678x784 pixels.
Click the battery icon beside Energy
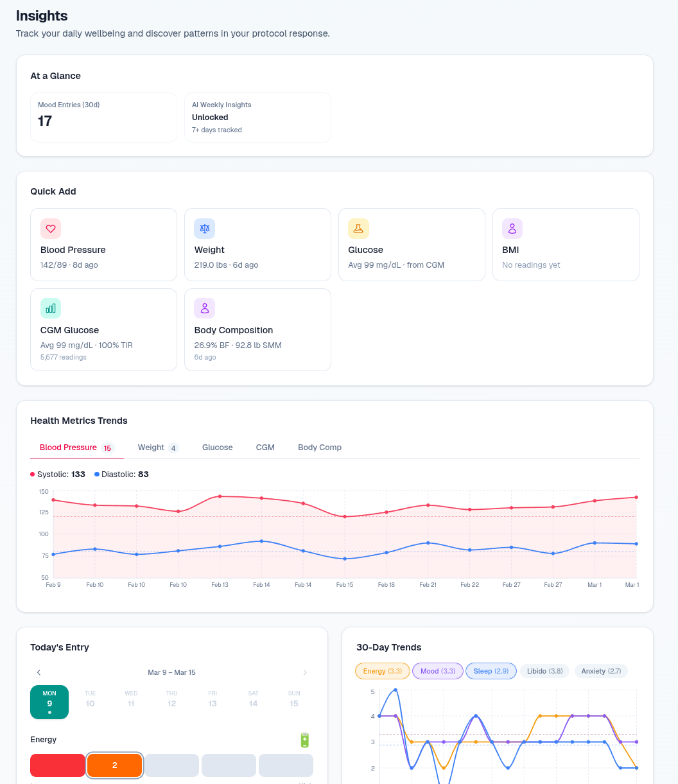click(304, 740)
